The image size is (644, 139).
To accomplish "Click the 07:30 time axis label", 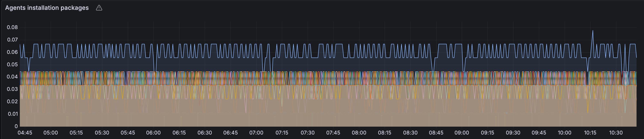I will (x=308, y=133).
